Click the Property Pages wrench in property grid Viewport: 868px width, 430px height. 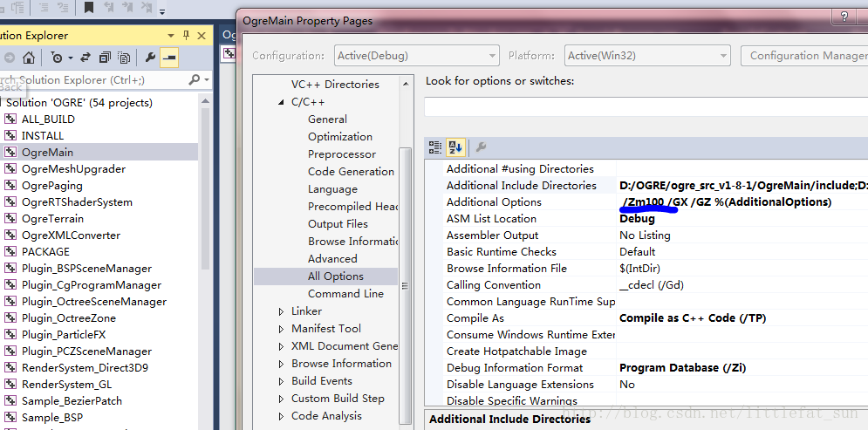point(481,147)
